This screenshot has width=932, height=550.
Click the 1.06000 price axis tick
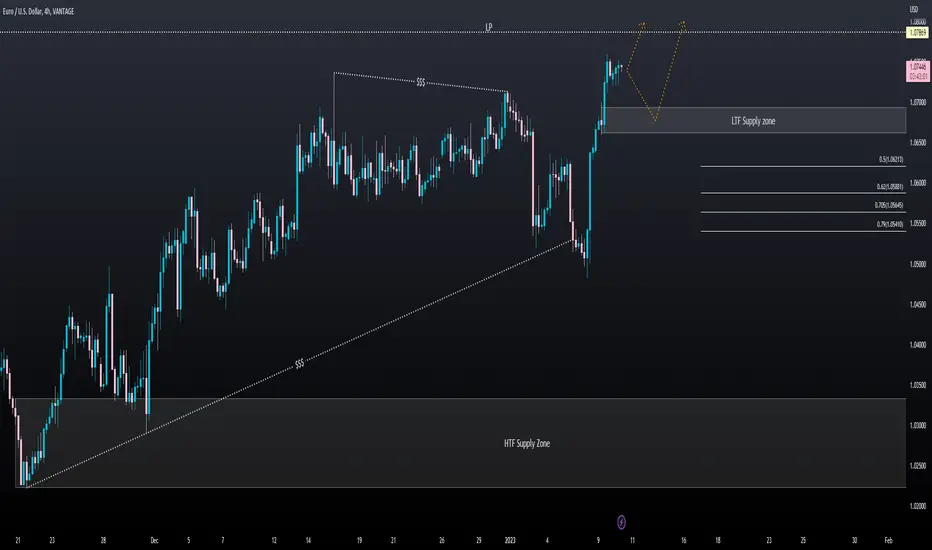pyautogui.click(x=918, y=183)
